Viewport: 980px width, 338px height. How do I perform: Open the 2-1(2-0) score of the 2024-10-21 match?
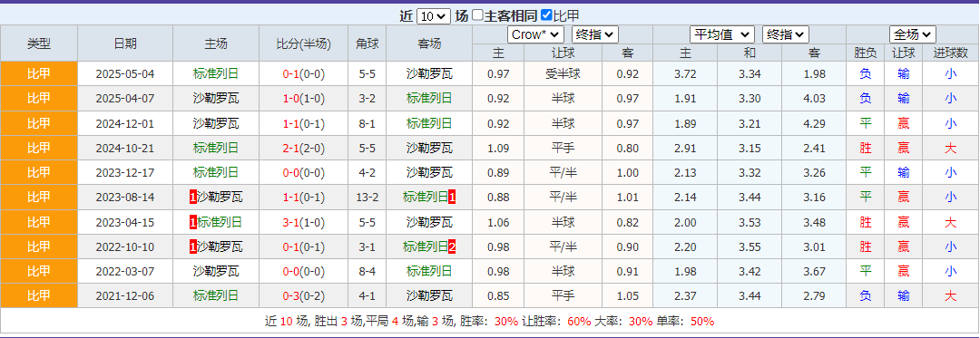point(303,149)
